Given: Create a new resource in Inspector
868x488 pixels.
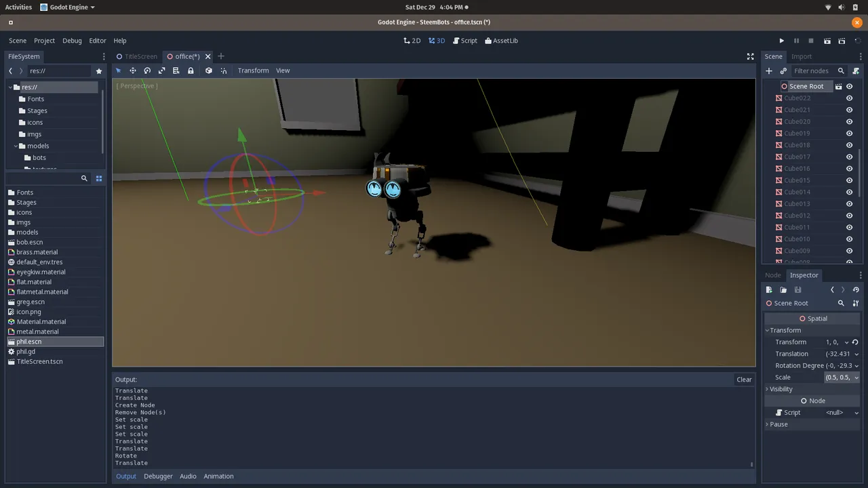Looking at the screenshot, I should [769, 289].
